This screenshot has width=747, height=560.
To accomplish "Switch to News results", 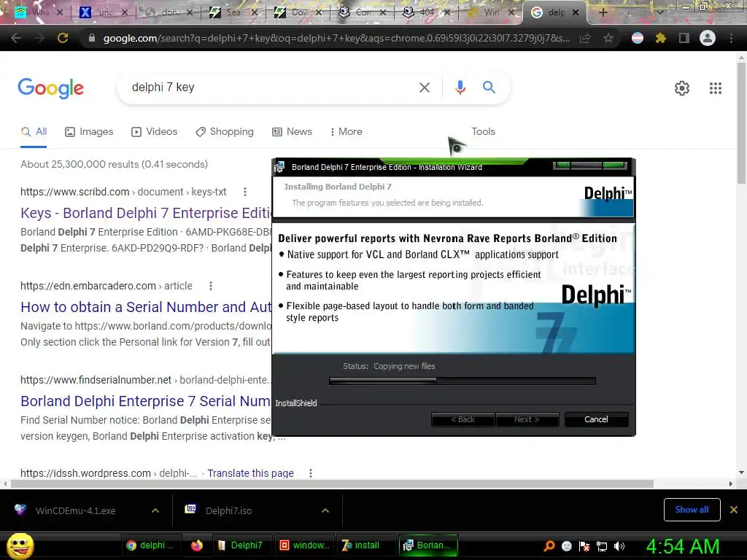I will pyautogui.click(x=292, y=131).
